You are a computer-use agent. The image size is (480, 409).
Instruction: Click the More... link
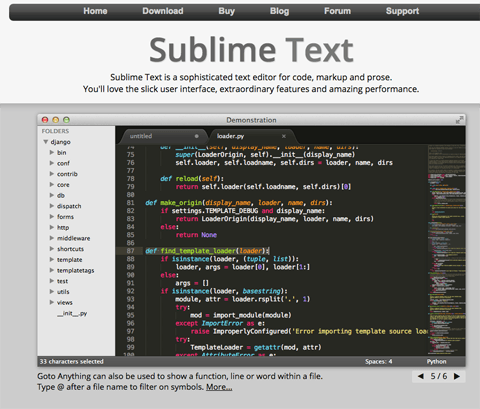point(219,387)
